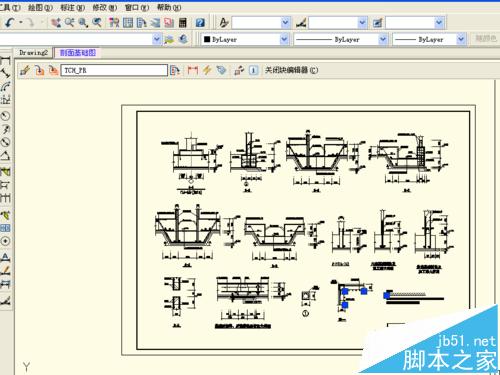Open the Sheet Set Manager icon
500x375 pixels.
tap(155, 23)
